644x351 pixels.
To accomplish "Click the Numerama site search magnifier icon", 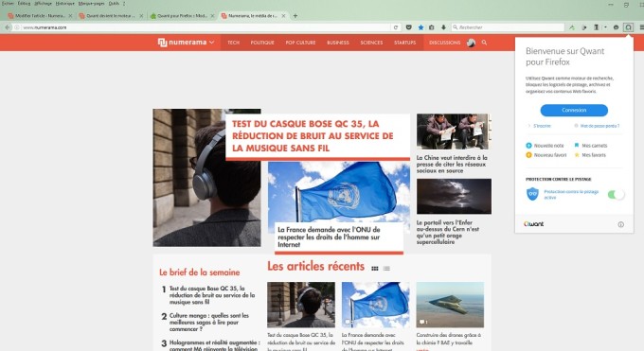I will coord(484,43).
